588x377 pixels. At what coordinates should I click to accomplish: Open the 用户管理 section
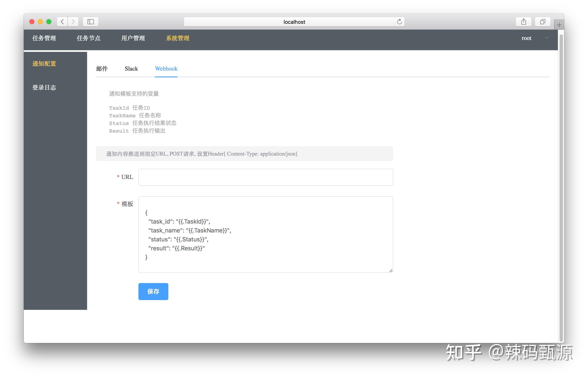click(133, 38)
